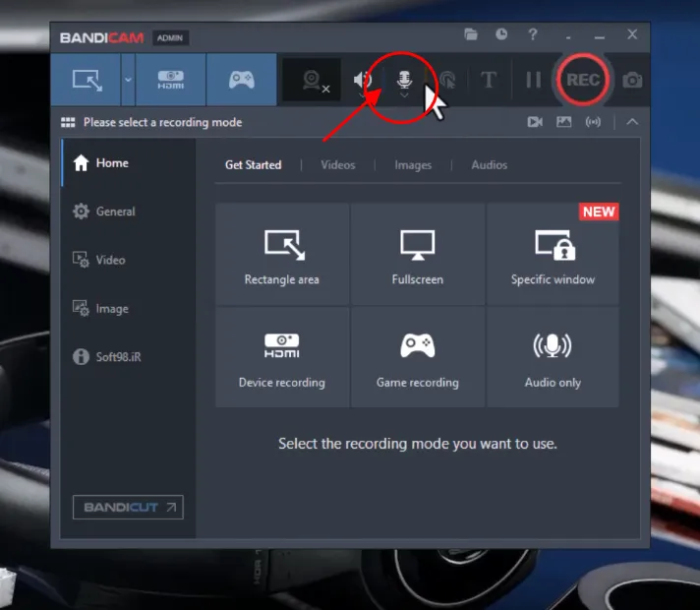
Task: Click the image status icon
Action: 564,122
